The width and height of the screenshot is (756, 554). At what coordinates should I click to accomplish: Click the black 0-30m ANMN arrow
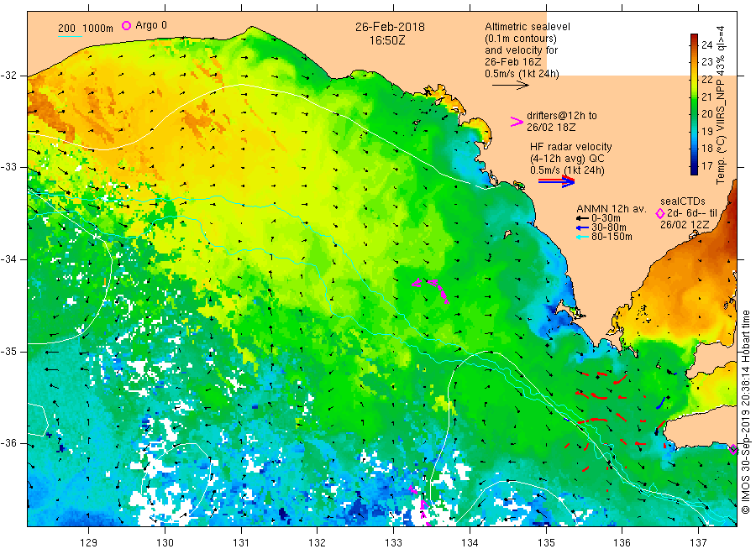coord(582,218)
